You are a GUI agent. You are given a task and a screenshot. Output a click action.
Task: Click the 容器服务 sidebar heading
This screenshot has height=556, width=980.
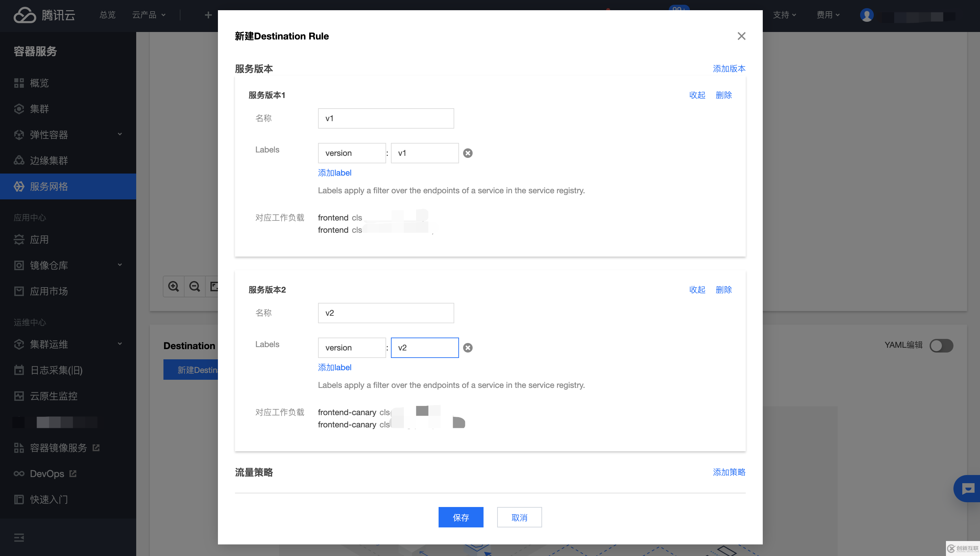tap(35, 51)
